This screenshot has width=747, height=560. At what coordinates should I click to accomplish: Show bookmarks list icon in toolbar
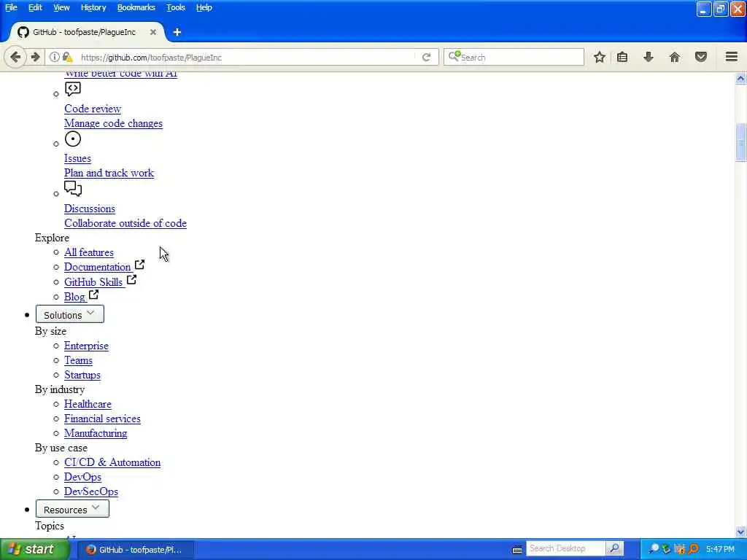[622, 57]
